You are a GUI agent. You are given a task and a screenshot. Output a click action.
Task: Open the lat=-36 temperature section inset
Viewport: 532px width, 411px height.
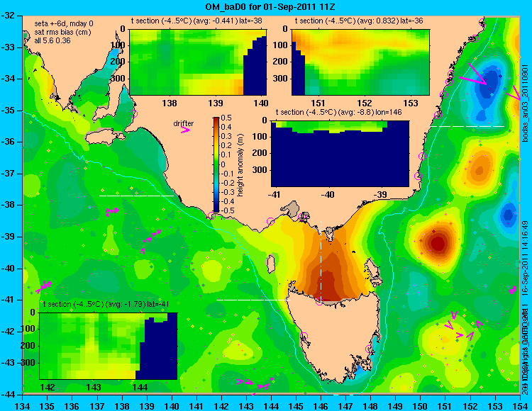click(x=360, y=62)
